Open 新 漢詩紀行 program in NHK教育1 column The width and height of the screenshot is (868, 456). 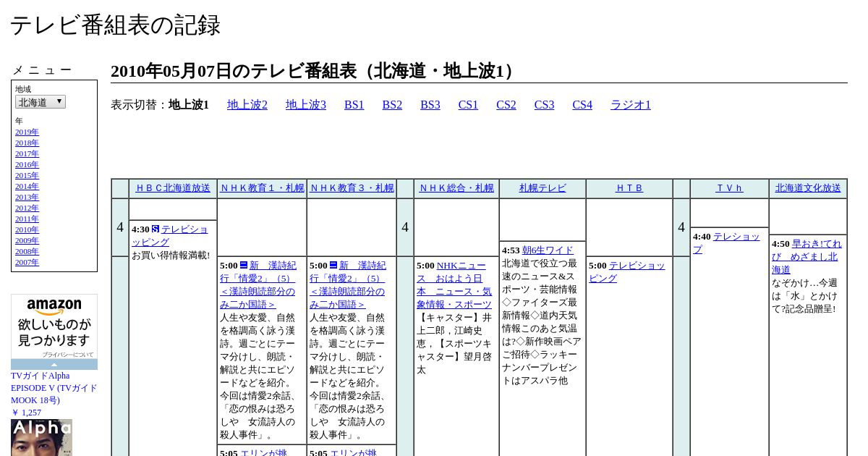point(258,285)
